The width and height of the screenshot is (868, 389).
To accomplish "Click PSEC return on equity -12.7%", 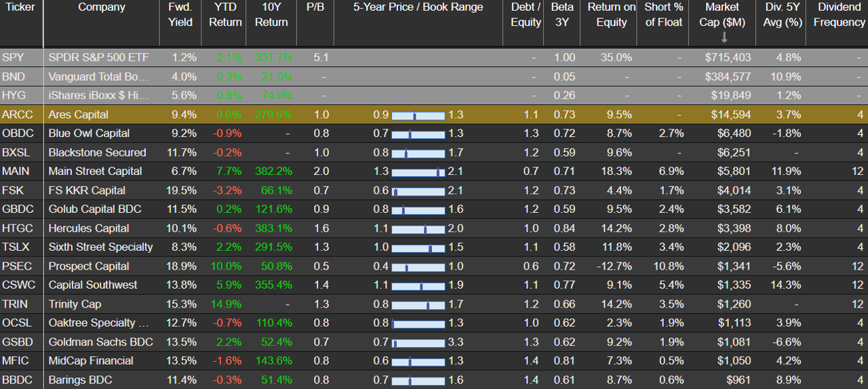I will click(x=614, y=266).
